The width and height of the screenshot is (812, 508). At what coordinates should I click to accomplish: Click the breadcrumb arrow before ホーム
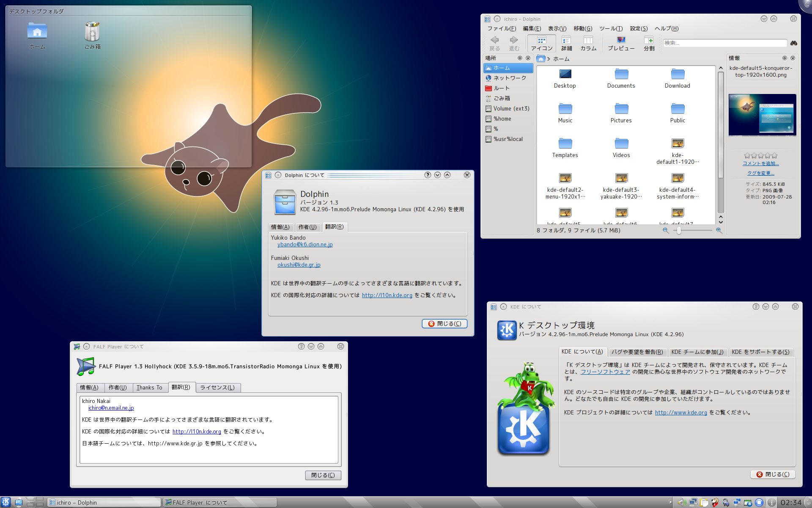[x=549, y=59]
